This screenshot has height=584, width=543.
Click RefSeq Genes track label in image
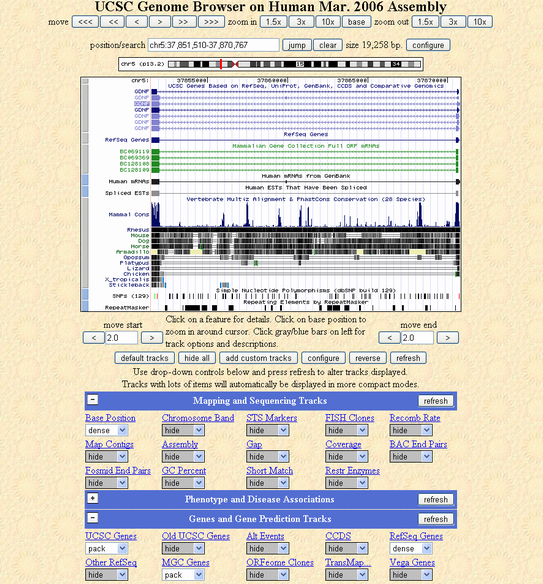coord(127,140)
